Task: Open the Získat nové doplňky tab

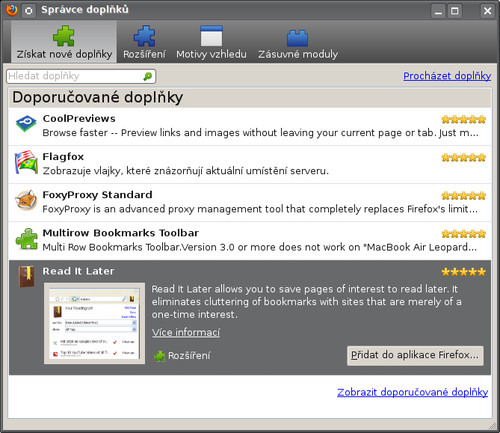Action: point(64,42)
